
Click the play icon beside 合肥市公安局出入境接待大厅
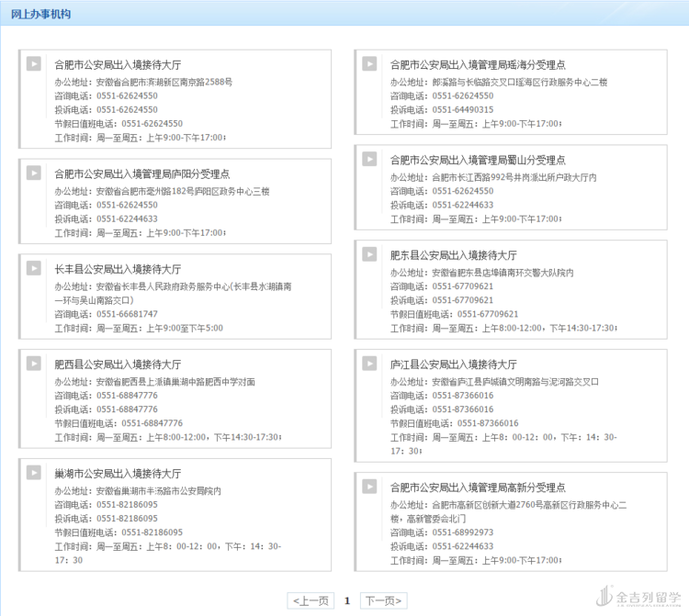pyautogui.click(x=34, y=64)
